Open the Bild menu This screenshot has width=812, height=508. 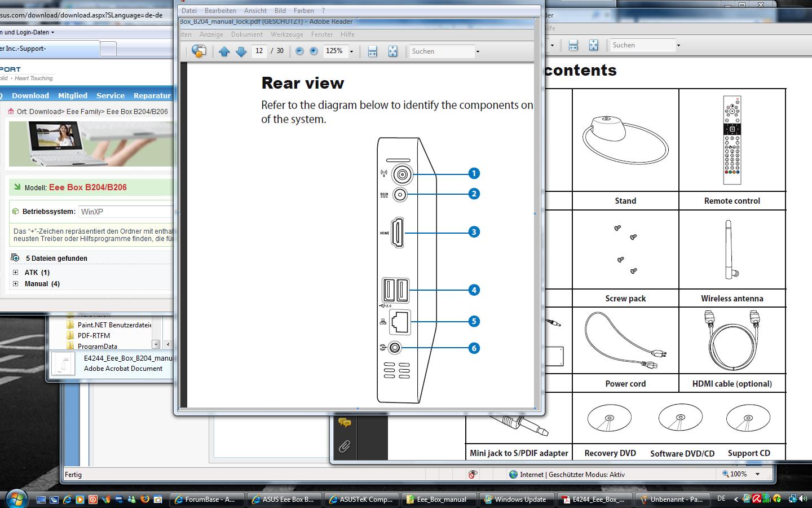(x=280, y=10)
